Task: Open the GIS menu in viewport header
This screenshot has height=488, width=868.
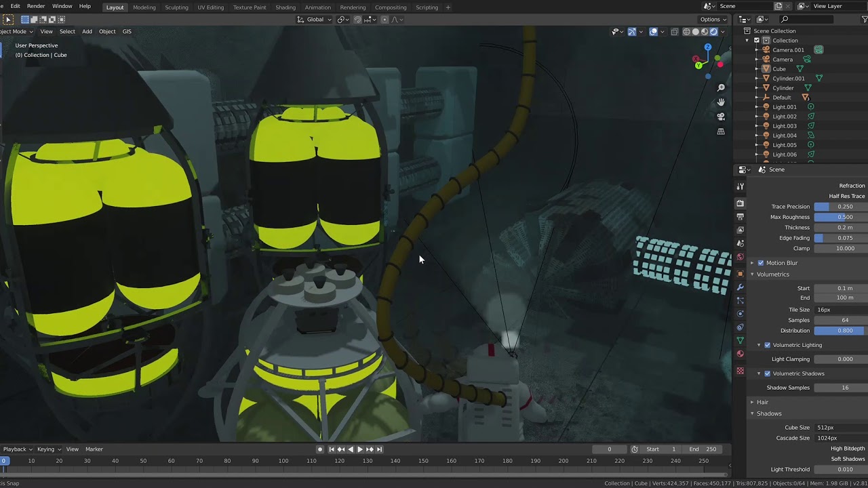Action: [127, 31]
